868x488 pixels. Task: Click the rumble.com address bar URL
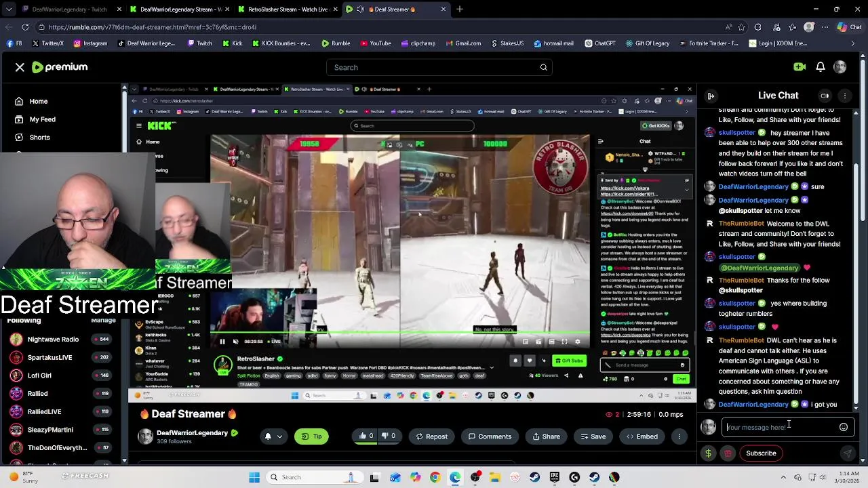click(153, 27)
